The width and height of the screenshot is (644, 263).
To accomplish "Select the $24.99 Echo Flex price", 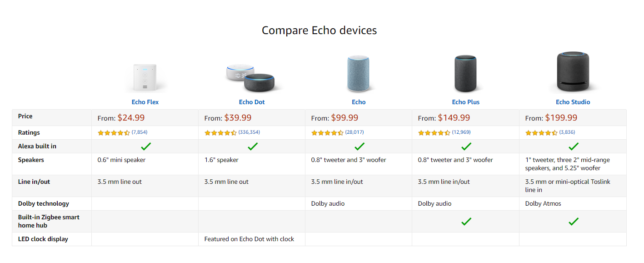I will [x=131, y=118].
